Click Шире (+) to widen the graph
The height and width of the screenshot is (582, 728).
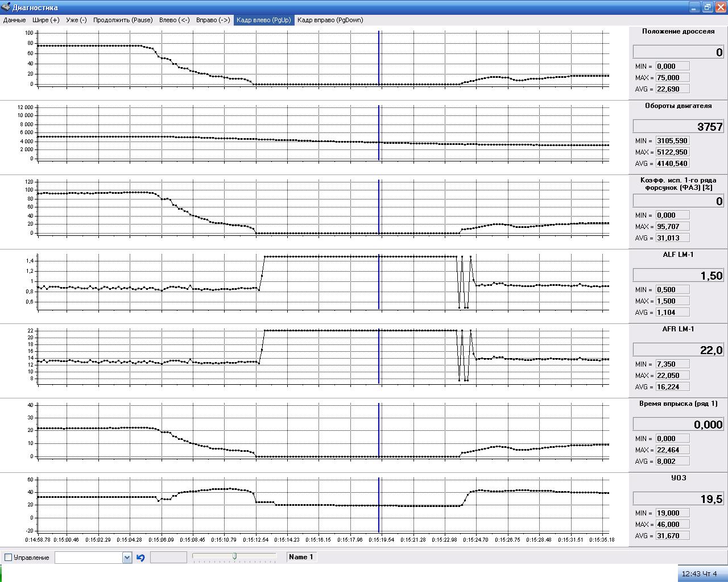[x=46, y=20]
